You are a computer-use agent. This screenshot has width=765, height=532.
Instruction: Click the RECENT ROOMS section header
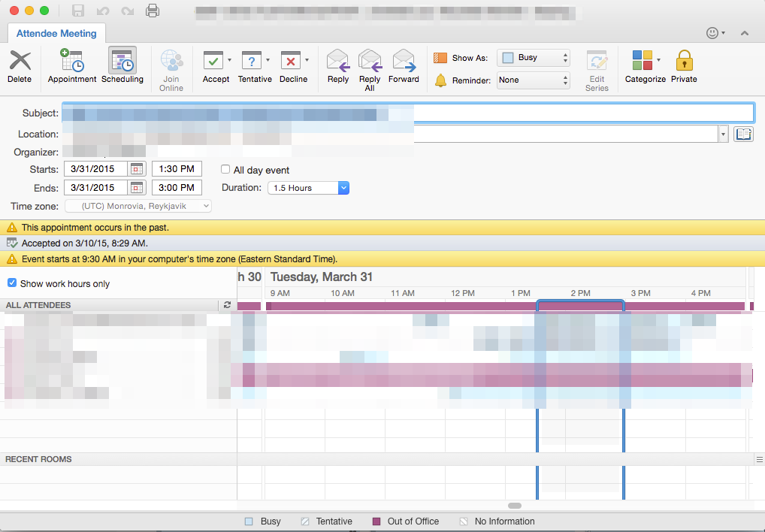tap(38, 459)
